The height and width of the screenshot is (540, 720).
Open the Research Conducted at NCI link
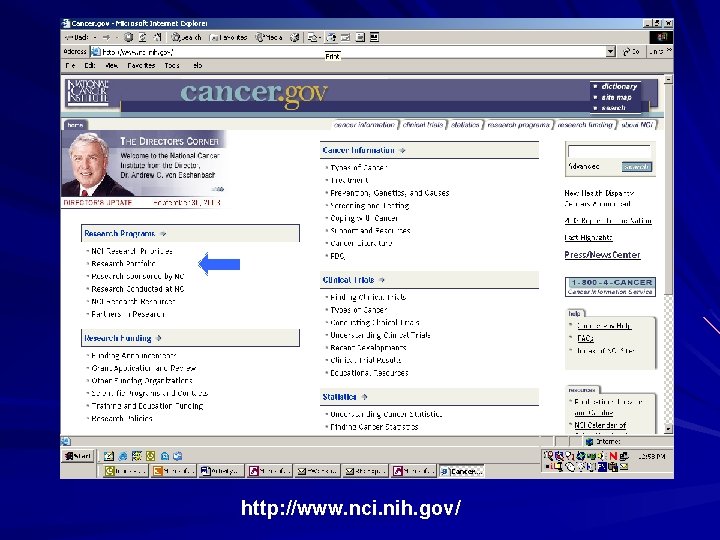138,289
